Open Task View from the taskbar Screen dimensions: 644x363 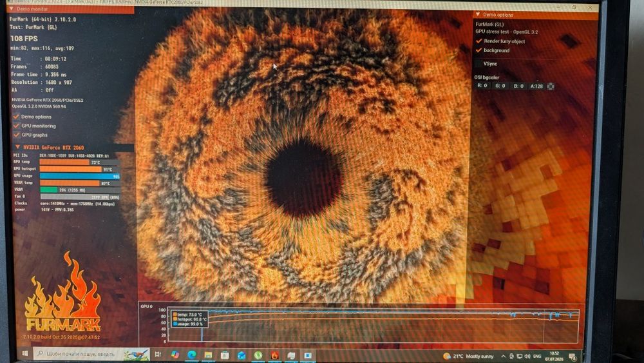[x=158, y=355]
